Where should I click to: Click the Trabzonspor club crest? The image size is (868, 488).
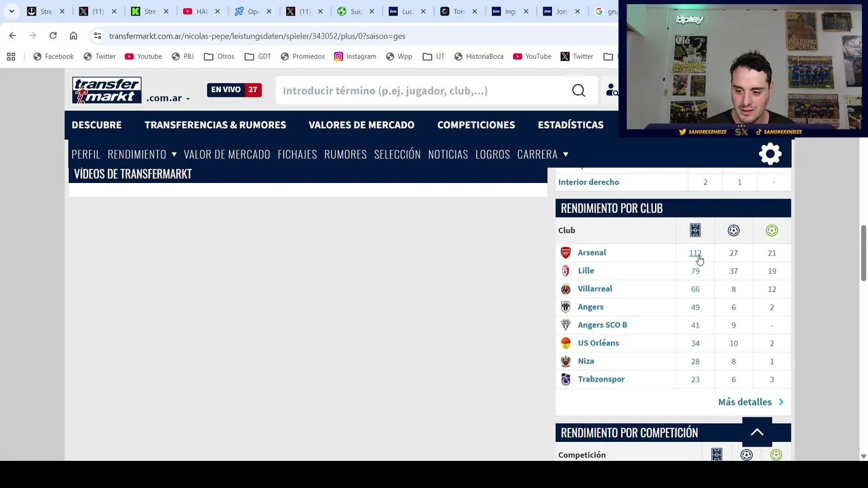click(x=566, y=379)
